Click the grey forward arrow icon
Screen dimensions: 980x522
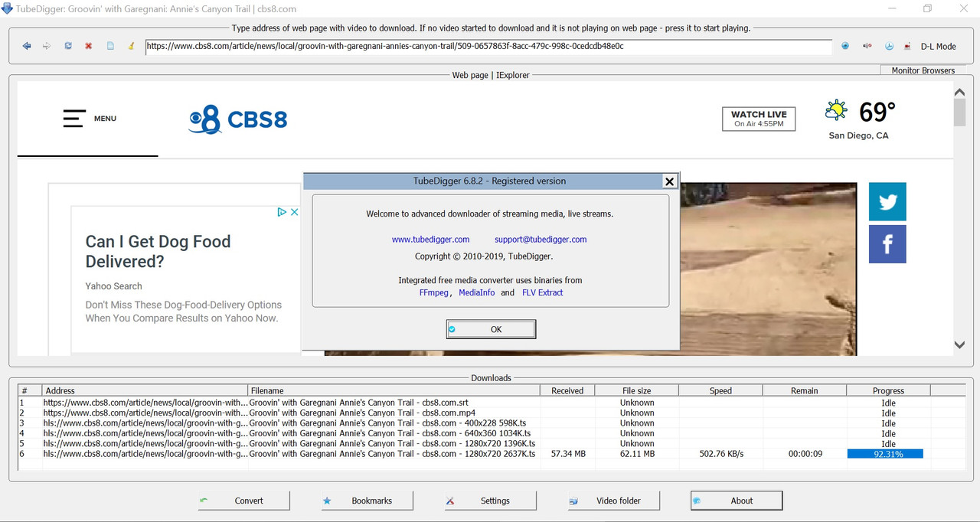tap(47, 46)
